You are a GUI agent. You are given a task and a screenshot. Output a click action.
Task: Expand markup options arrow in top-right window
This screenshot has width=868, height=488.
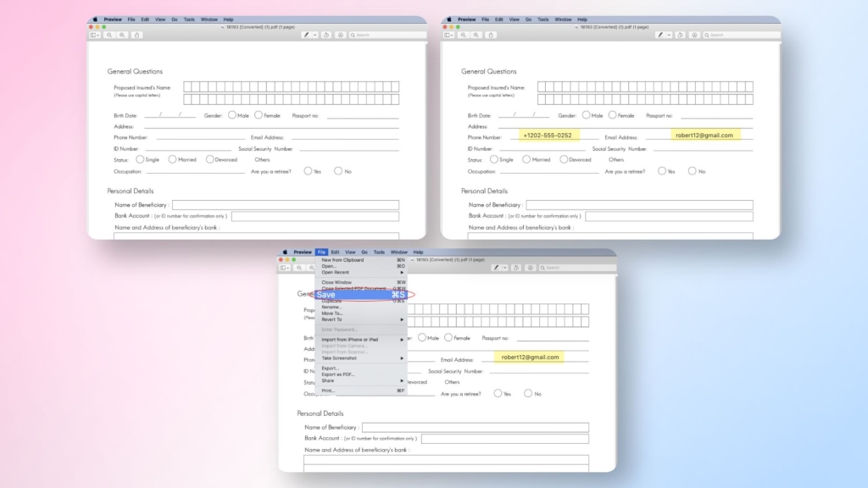669,35
